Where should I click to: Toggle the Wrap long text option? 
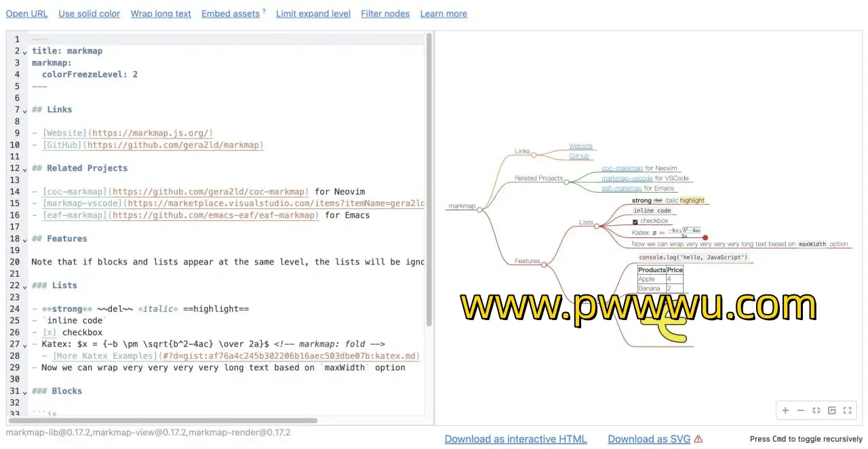(x=161, y=14)
